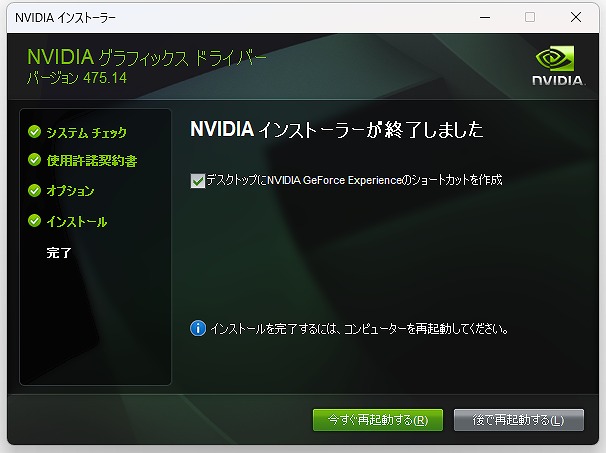Select the オプション step label
This screenshot has width=606, height=453.
70,191
